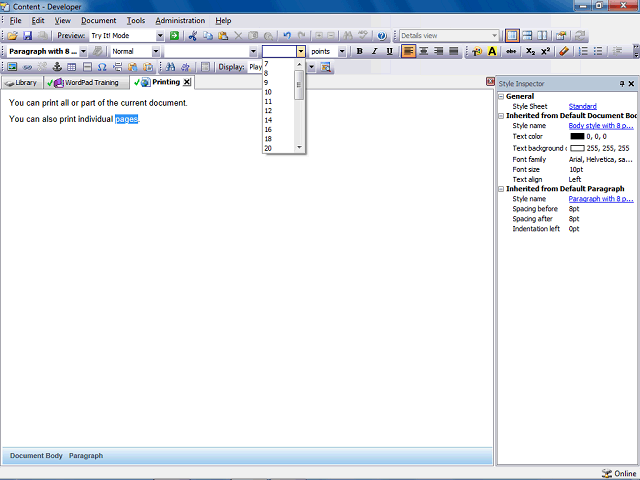
Task: Click Document Body in breadcrumb bar
Action: click(x=36, y=456)
